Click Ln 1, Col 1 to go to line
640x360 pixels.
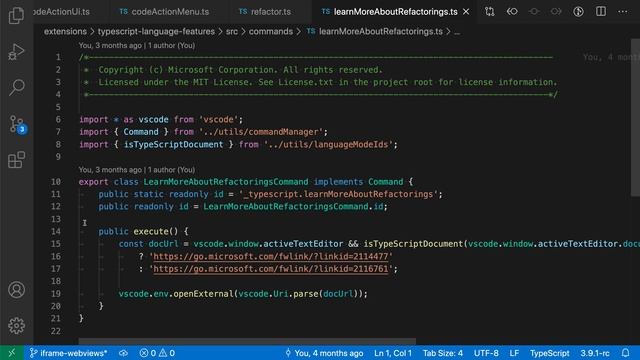(393, 353)
